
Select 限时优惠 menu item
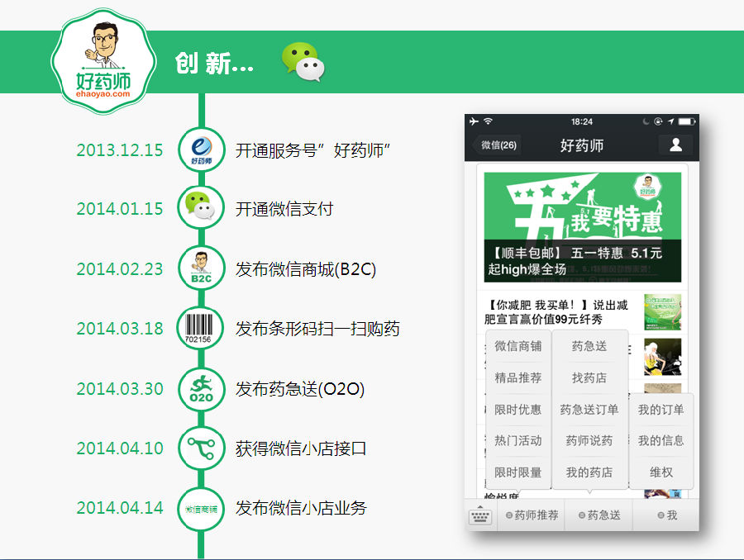pyautogui.click(x=518, y=410)
